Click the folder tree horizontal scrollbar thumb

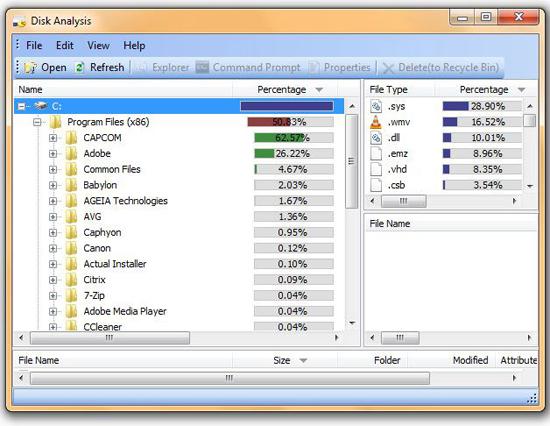point(110,338)
